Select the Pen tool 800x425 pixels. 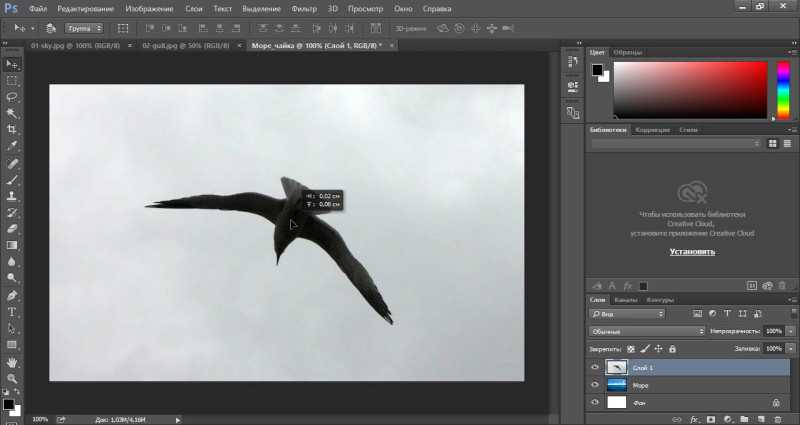tap(12, 295)
